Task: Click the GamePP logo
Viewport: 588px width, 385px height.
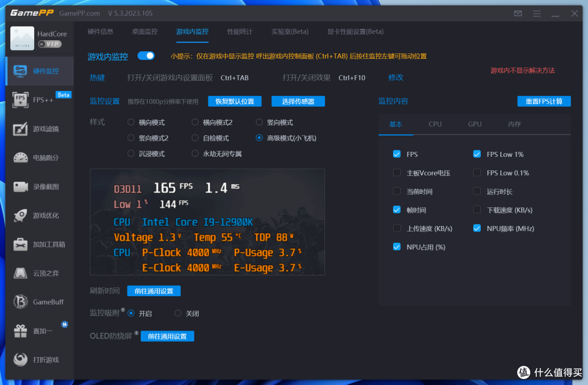Action: pos(32,13)
